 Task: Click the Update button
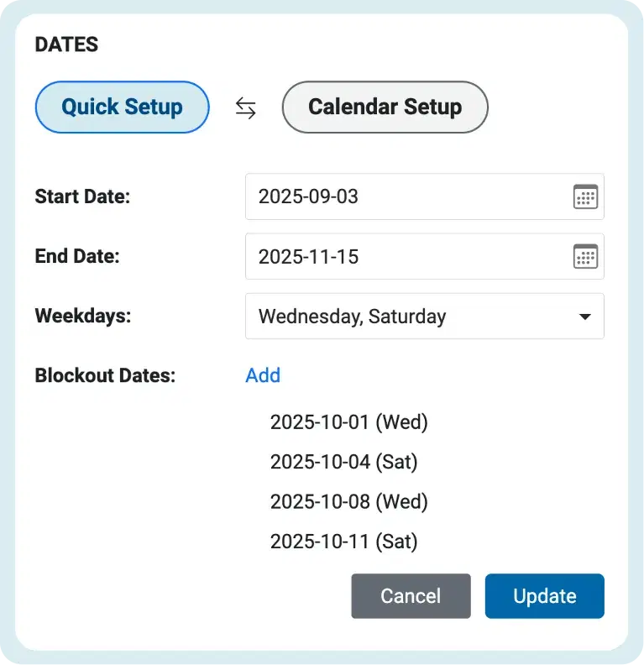pyautogui.click(x=544, y=596)
